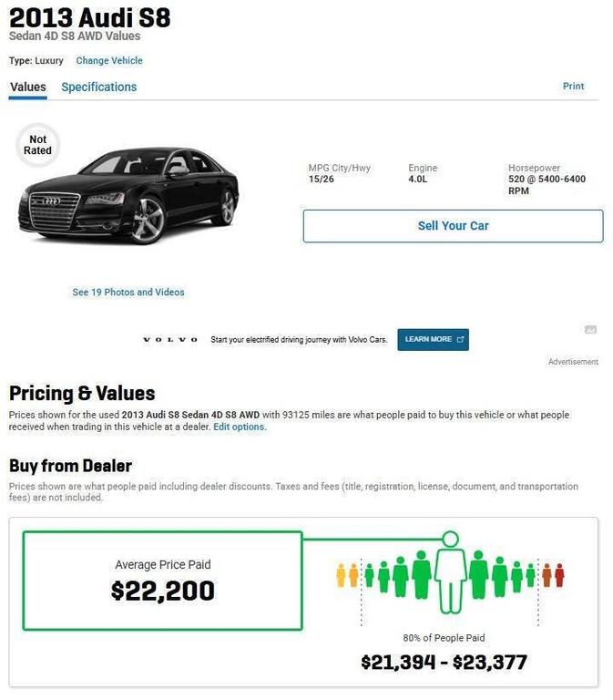The width and height of the screenshot is (613, 700).
Task: Select the Values tab
Action: (27, 87)
